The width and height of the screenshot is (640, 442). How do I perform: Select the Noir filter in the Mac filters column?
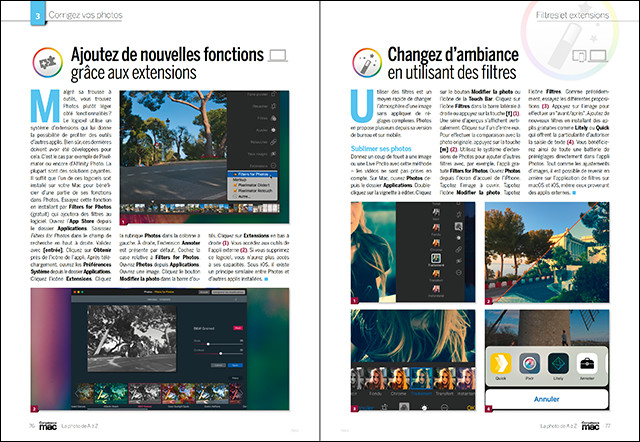pos(436,213)
